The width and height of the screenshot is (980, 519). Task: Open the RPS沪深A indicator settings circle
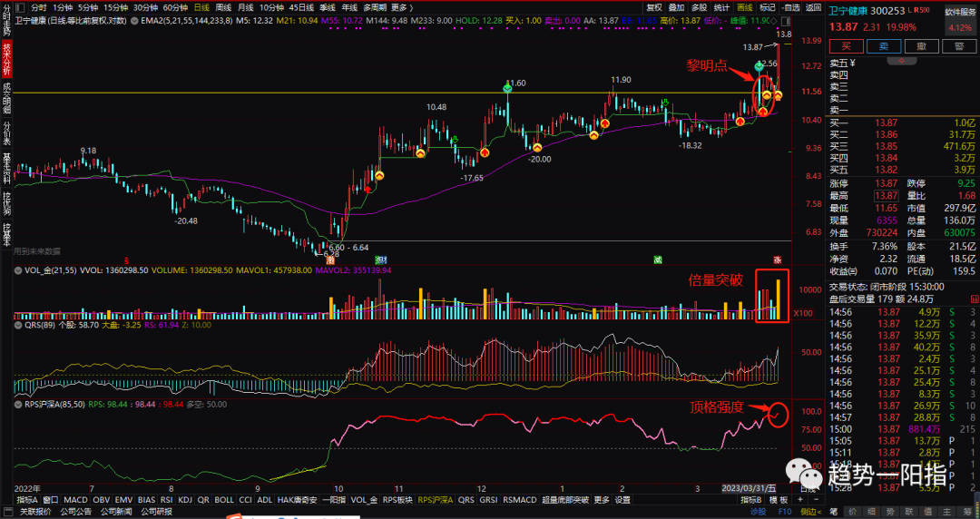pos(19,405)
